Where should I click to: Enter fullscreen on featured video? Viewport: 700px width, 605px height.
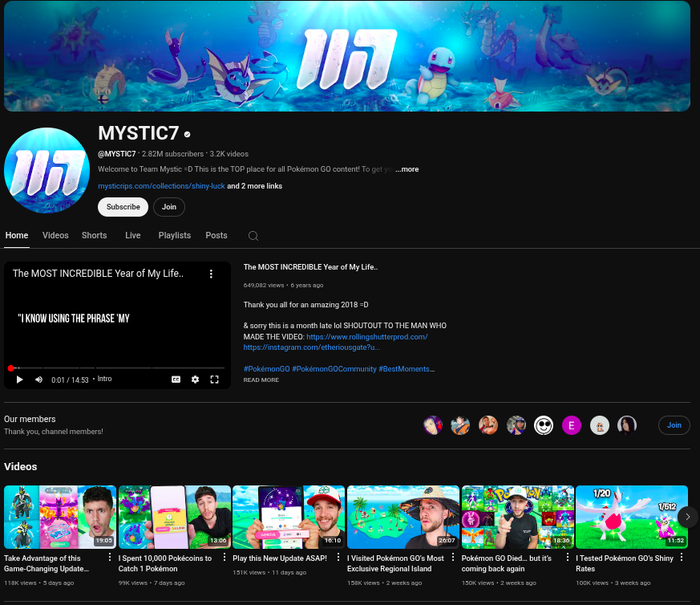(214, 380)
